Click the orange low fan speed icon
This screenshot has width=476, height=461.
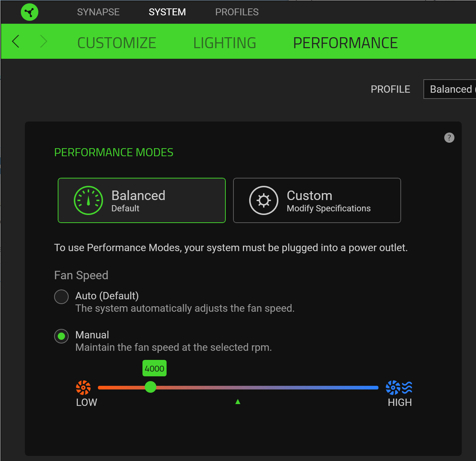pos(83,388)
